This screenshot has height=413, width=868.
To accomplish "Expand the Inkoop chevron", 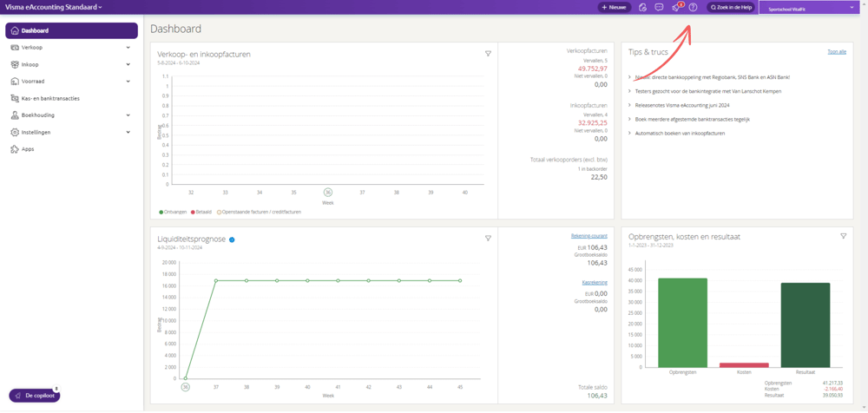I will click(x=128, y=64).
